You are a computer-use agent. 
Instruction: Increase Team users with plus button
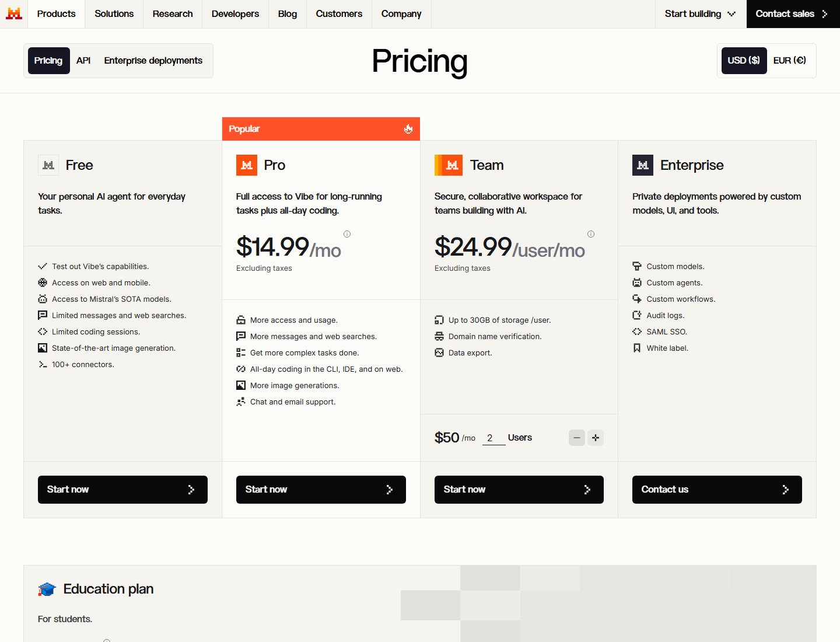tap(596, 438)
